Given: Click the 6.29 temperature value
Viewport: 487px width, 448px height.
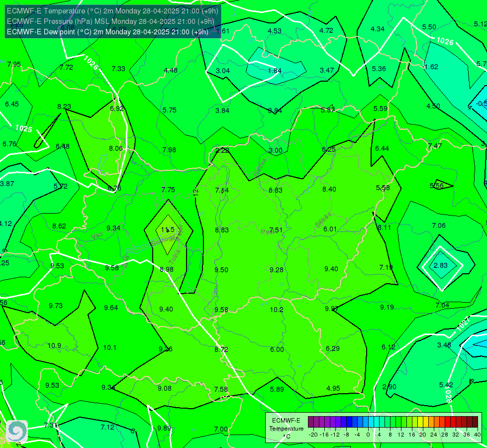Looking at the screenshot, I should click(x=333, y=348).
